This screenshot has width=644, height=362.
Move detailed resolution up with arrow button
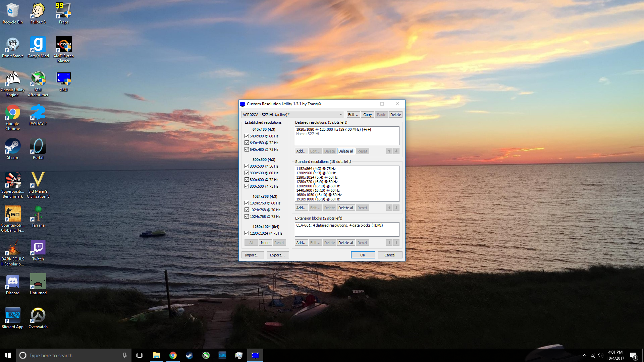click(x=389, y=151)
